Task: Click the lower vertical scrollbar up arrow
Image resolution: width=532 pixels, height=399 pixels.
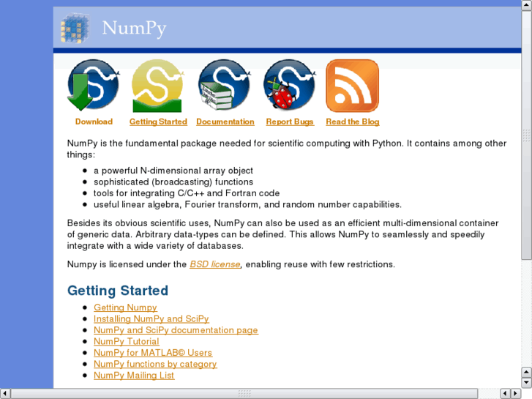Action: (x=527, y=372)
